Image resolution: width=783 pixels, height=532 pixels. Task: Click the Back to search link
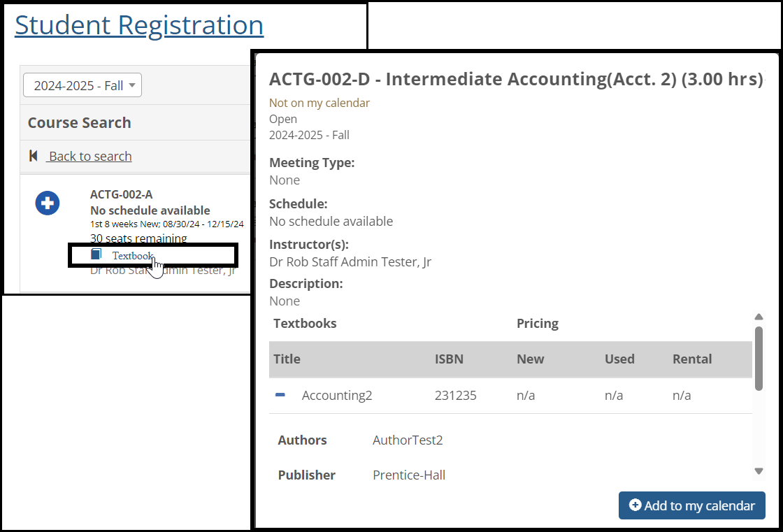[x=89, y=156]
